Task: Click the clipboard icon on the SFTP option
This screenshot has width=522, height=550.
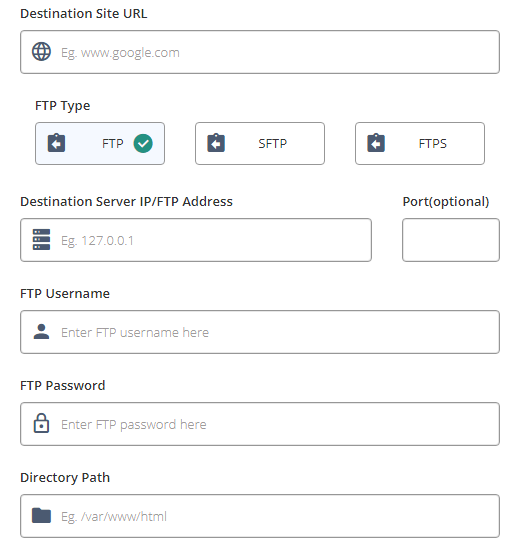Action: (216, 143)
